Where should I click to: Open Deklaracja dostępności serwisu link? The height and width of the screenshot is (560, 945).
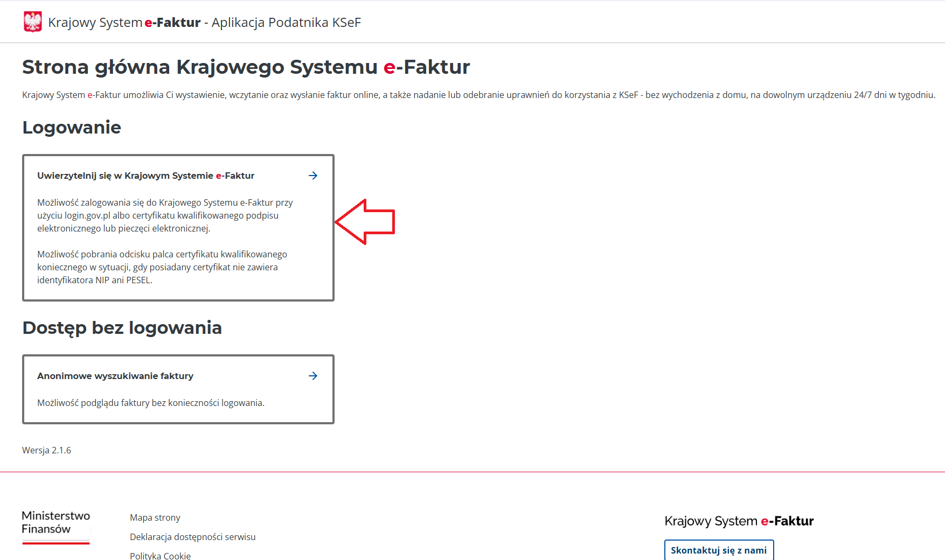coord(193,537)
